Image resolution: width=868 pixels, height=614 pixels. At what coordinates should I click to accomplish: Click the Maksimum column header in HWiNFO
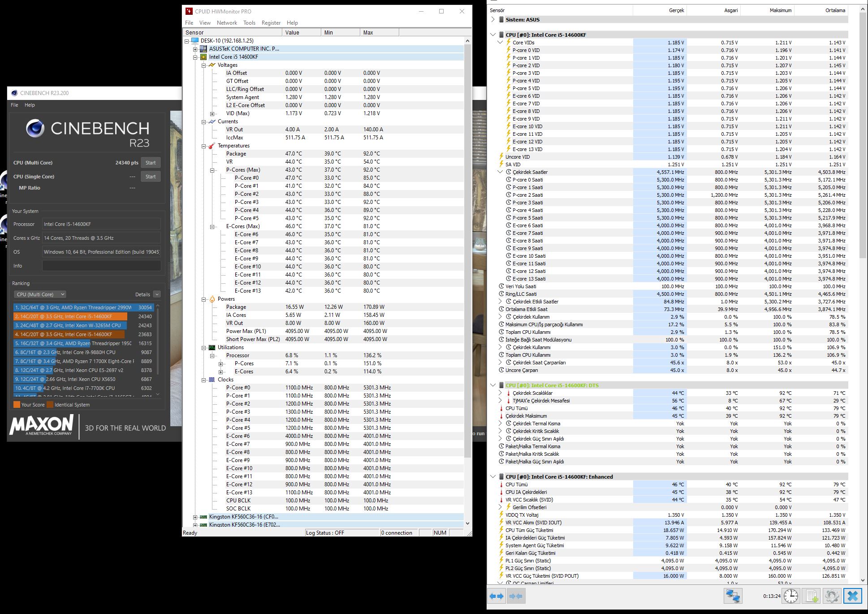767,10
